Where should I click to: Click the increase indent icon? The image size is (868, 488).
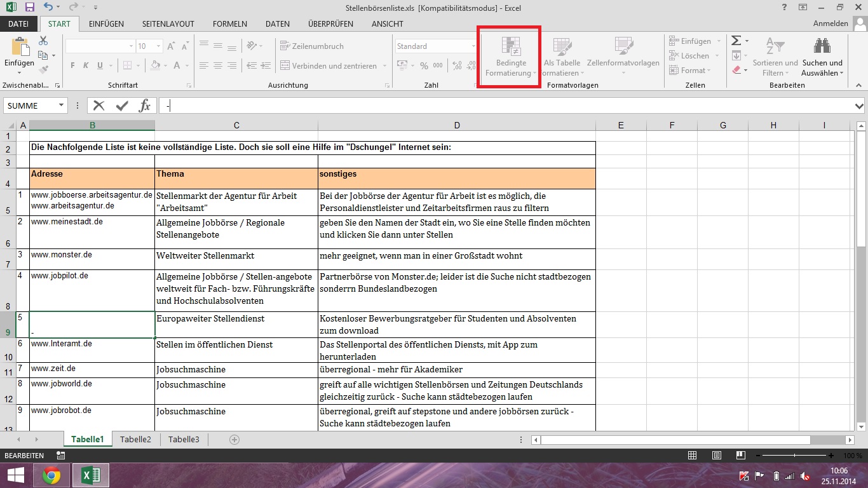(x=266, y=65)
